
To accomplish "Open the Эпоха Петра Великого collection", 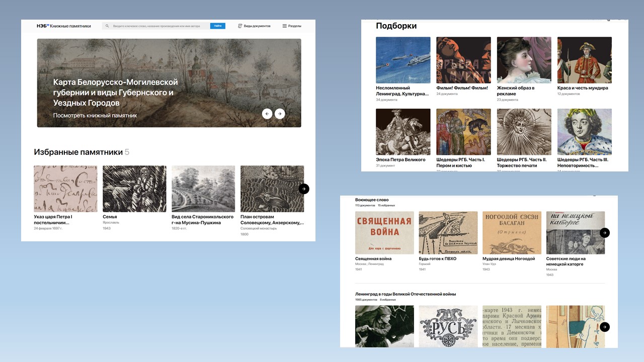I will point(403,132).
